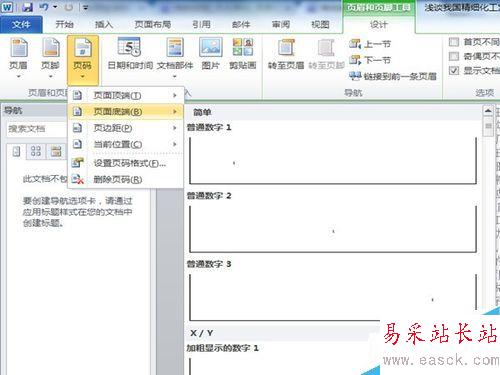
Task: Click 转至页眉 (Go to Header)
Action: coord(286,54)
